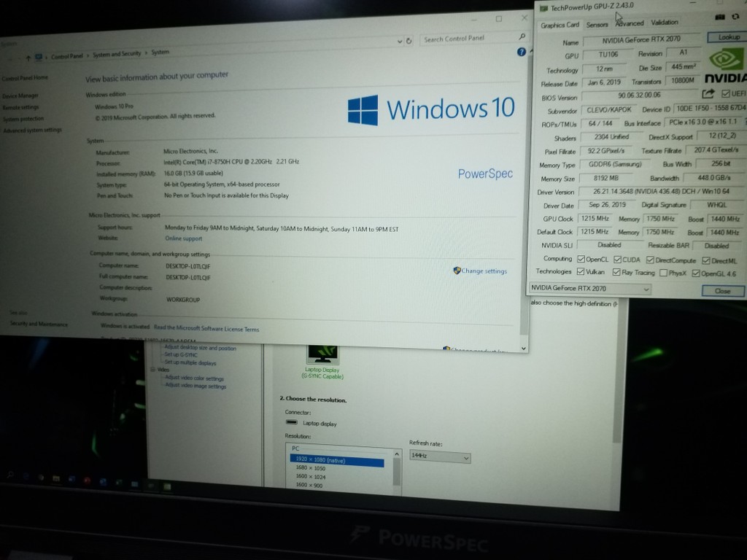The image size is (747, 560).
Task: Click the resolution list scrollbar up arrow
Action: click(396, 454)
